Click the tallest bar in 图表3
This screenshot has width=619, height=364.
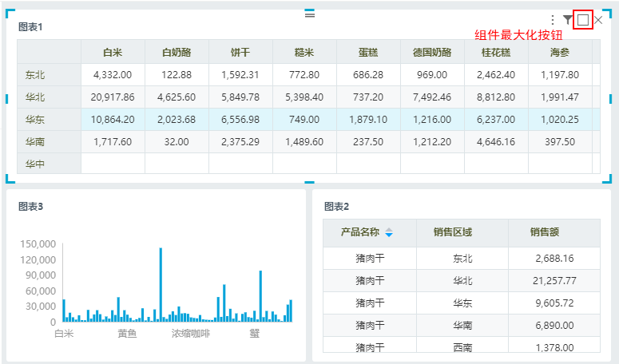[161, 285]
